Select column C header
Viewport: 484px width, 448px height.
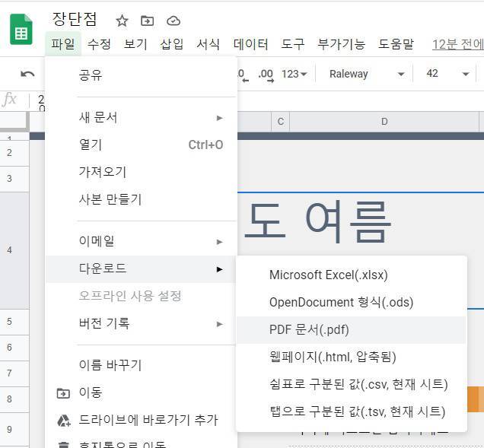click(280, 122)
